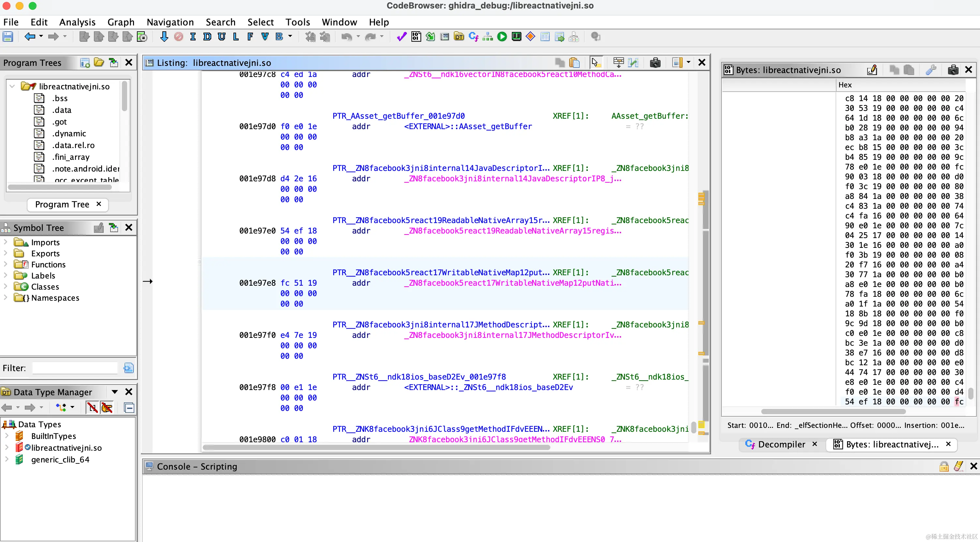Expand the Functions folder in Symbol Tree

tap(5, 264)
